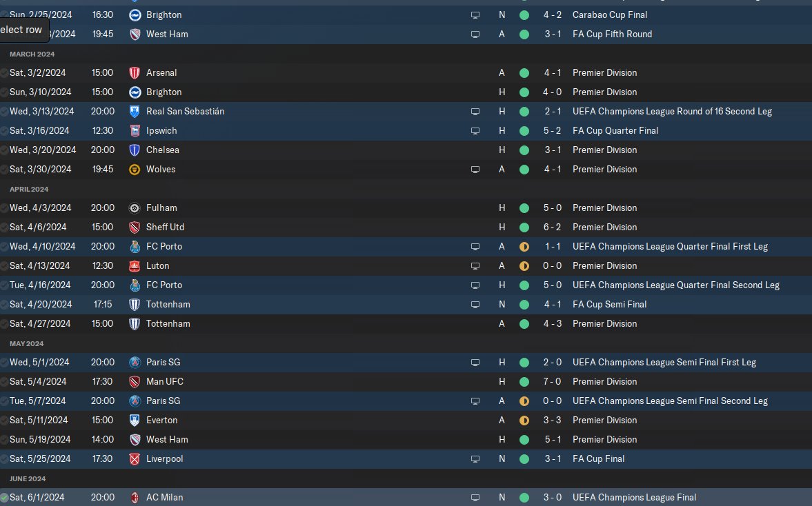Click the AC Milan club badge
The width and height of the screenshot is (812, 506).
click(x=135, y=498)
